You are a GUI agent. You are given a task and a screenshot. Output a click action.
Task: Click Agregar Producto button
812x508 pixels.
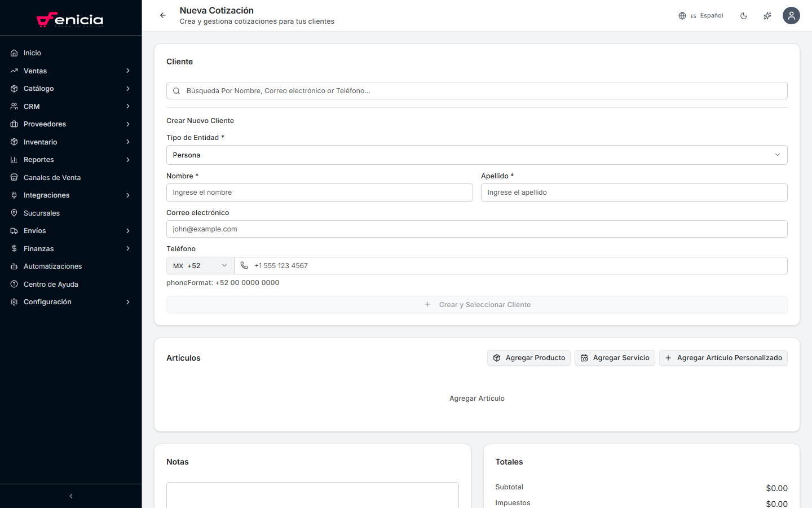tap(529, 358)
